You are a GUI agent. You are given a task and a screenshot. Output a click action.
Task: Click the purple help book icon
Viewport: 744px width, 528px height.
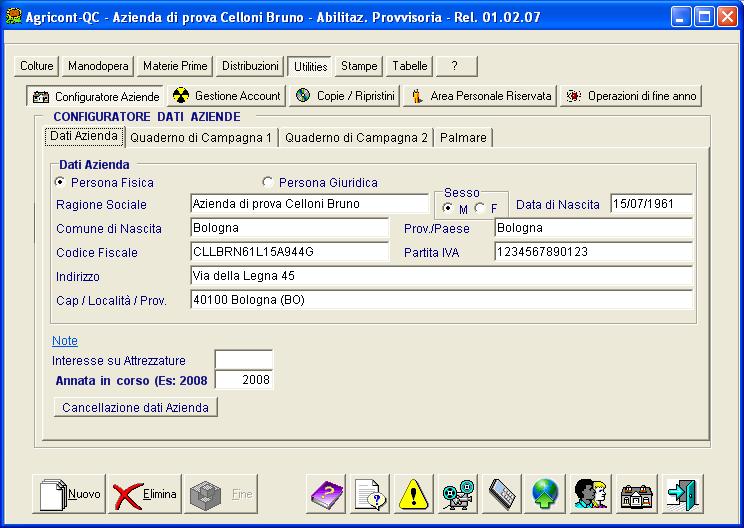325,494
